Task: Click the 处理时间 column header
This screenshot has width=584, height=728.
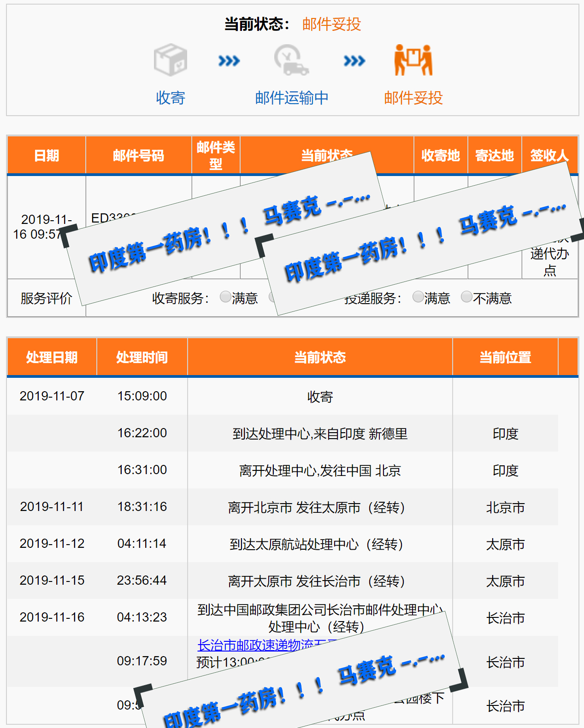Action: click(142, 357)
